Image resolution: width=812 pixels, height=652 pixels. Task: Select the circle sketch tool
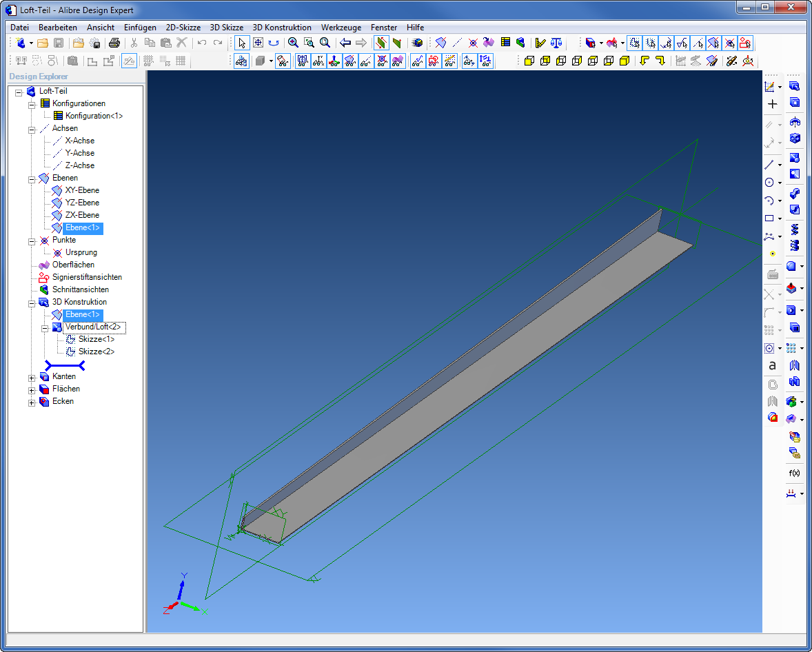click(x=769, y=182)
